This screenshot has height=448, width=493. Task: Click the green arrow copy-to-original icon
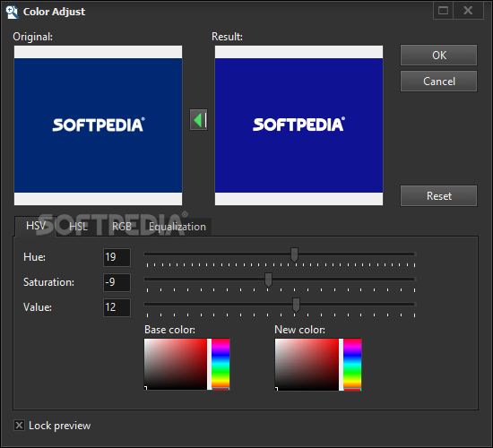[198, 120]
